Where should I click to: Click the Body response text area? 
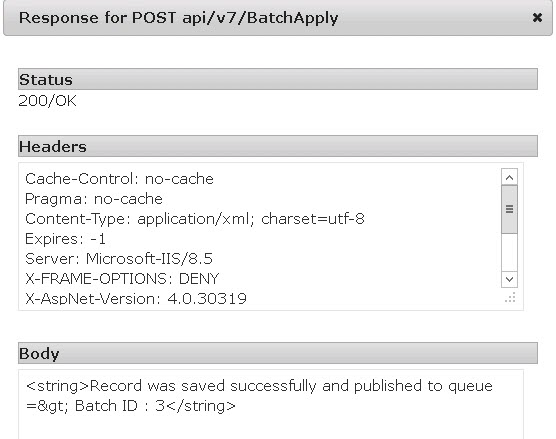271,404
